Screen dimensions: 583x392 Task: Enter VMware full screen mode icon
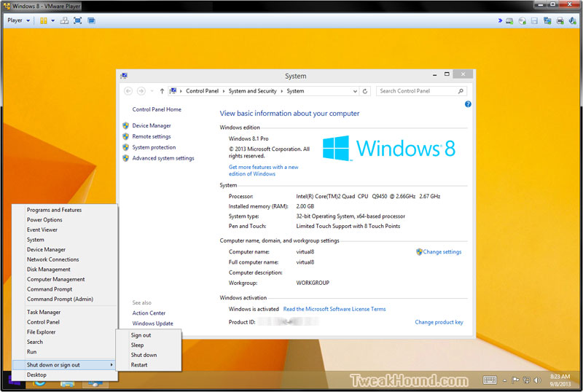(x=78, y=21)
